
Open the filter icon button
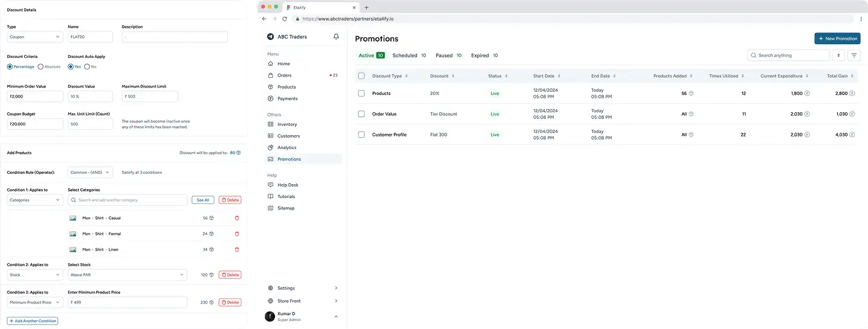[x=854, y=56]
